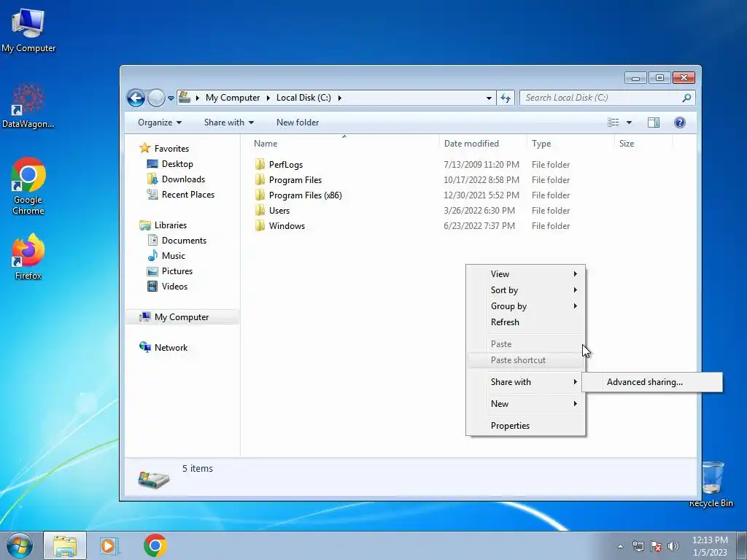
Task: Select the Firefox desktop shortcut
Action: coord(28,257)
